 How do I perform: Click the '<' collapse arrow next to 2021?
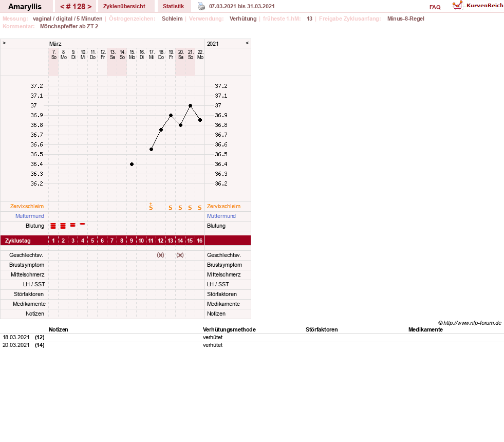tap(247, 43)
